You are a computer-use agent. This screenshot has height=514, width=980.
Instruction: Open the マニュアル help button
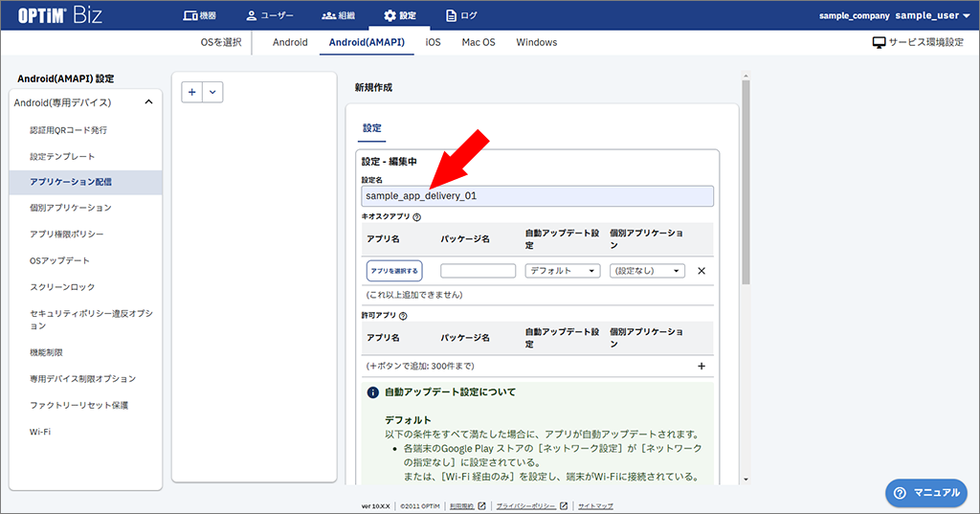[926, 493]
